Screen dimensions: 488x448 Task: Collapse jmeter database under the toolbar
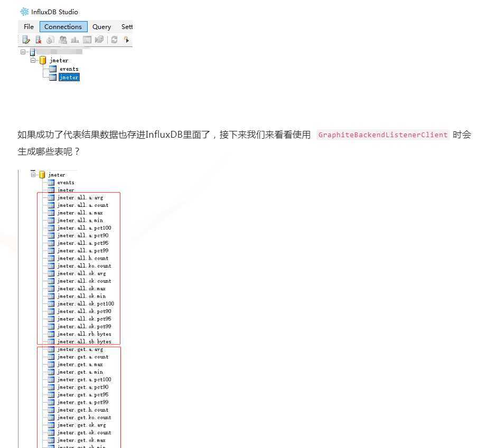pos(33,60)
